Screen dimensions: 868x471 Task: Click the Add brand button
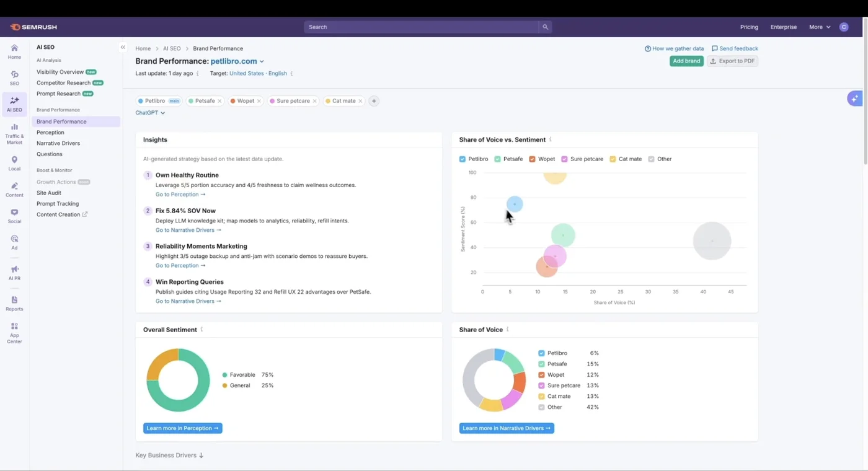686,61
